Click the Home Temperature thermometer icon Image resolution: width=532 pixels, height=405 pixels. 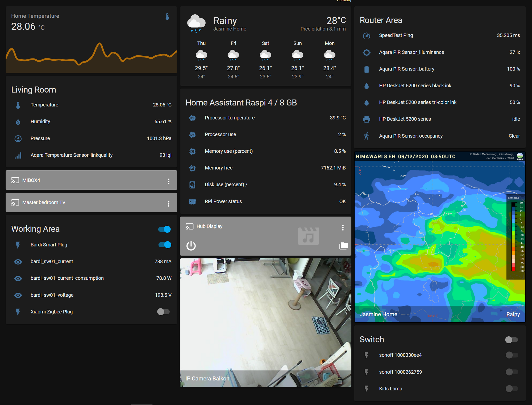(167, 16)
